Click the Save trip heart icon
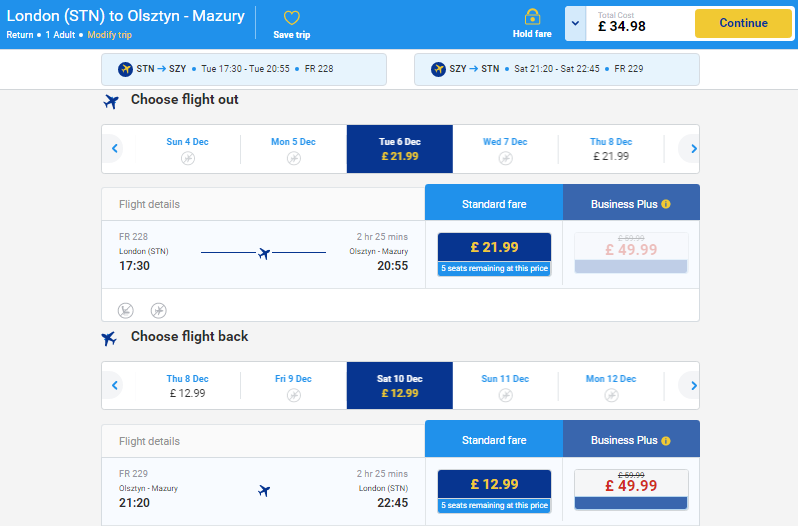 pyautogui.click(x=292, y=18)
